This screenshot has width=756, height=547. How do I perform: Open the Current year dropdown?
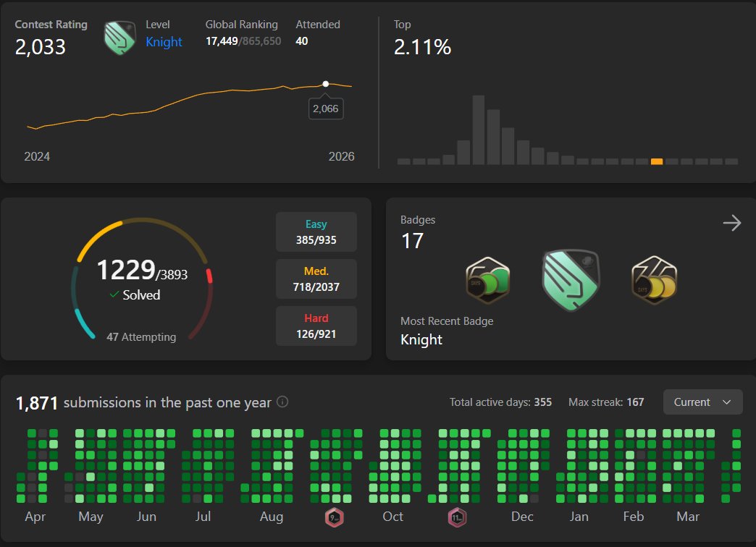tap(702, 402)
